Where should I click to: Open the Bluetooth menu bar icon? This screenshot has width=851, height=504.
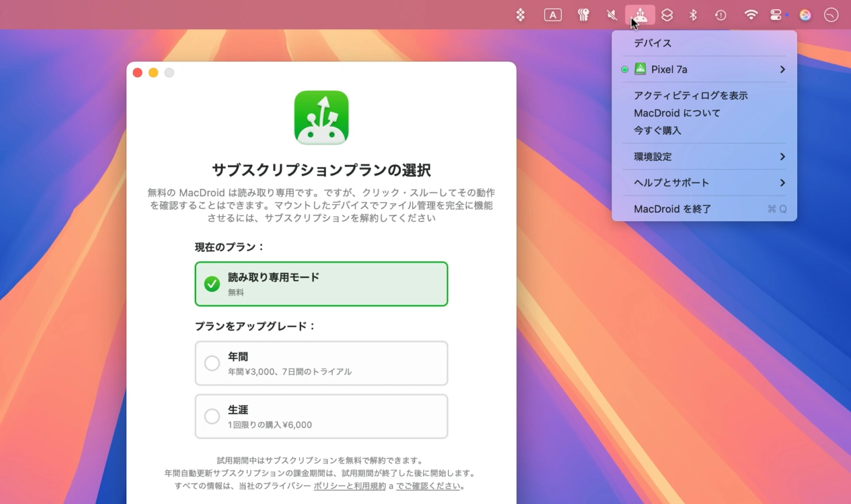click(693, 15)
